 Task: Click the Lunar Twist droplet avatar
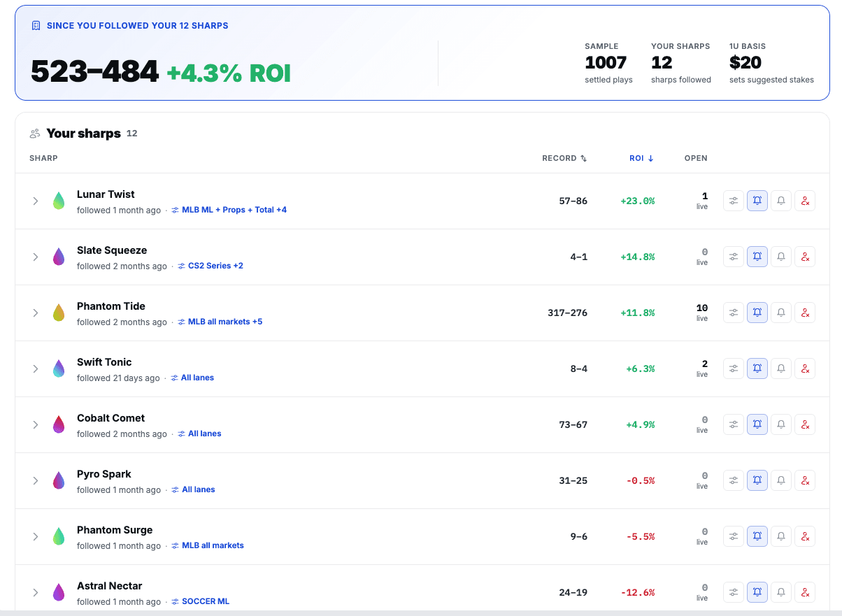[59, 201]
